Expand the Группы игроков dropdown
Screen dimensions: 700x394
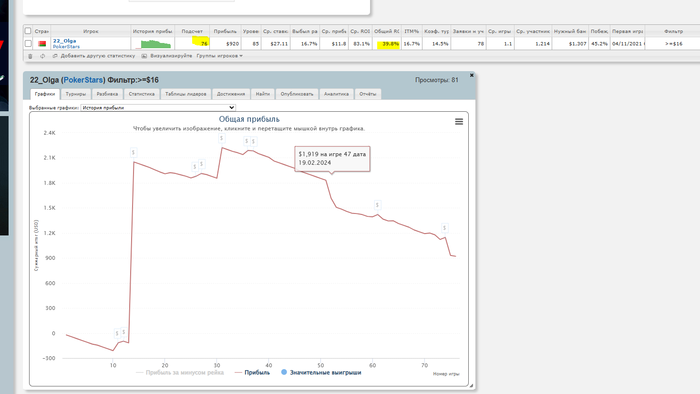pyautogui.click(x=220, y=56)
